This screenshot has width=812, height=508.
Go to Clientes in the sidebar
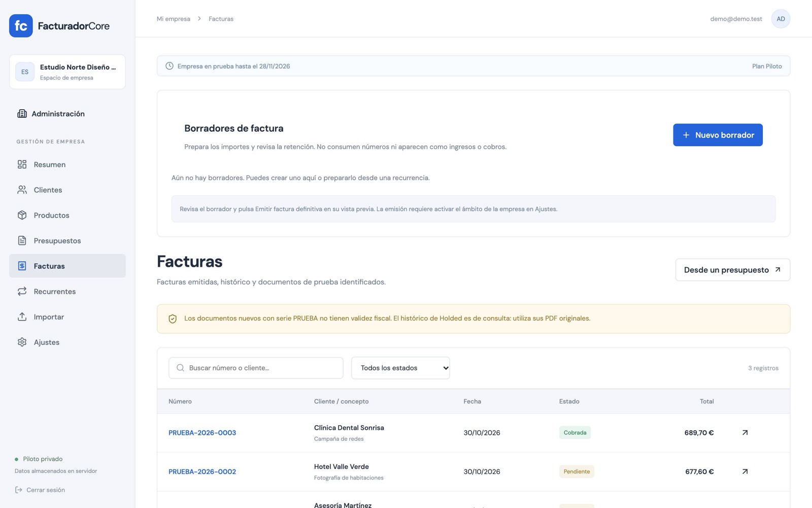pyautogui.click(x=67, y=189)
